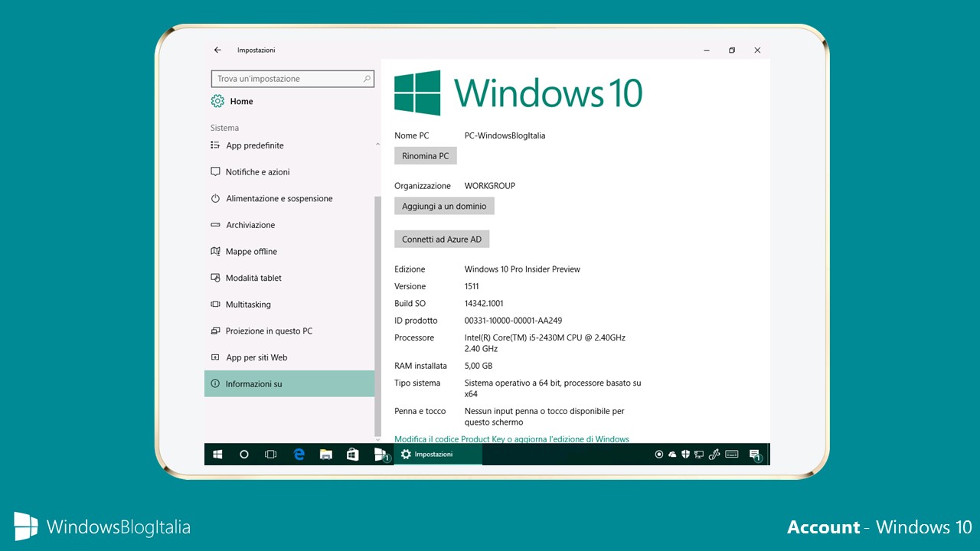Focus the 'Trova un'impostazione' search field
Viewport: 980px width, 551px height.
pos(292,79)
